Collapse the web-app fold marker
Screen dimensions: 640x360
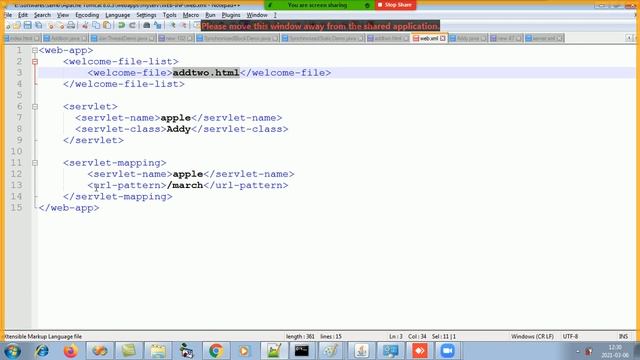pos(35,50)
